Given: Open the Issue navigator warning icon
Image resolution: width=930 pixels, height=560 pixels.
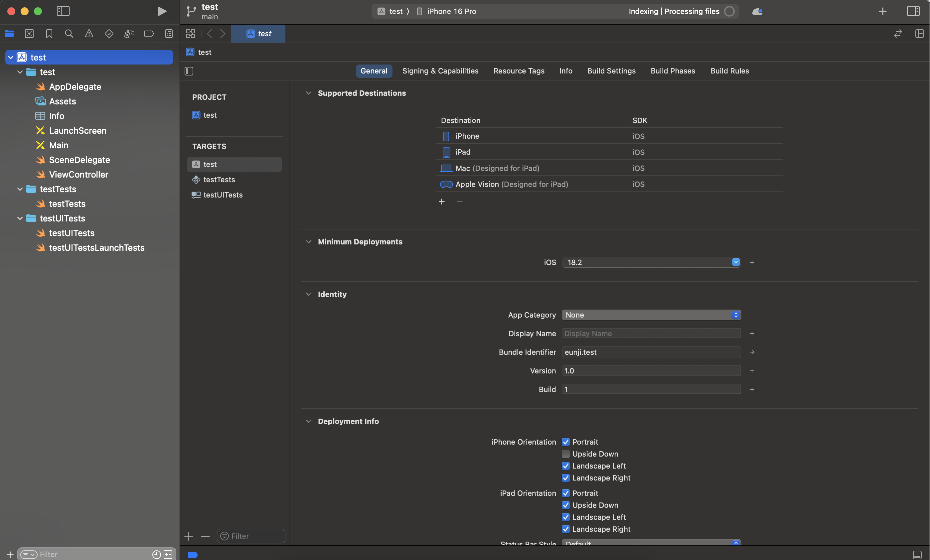Looking at the screenshot, I should tap(89, 34).
